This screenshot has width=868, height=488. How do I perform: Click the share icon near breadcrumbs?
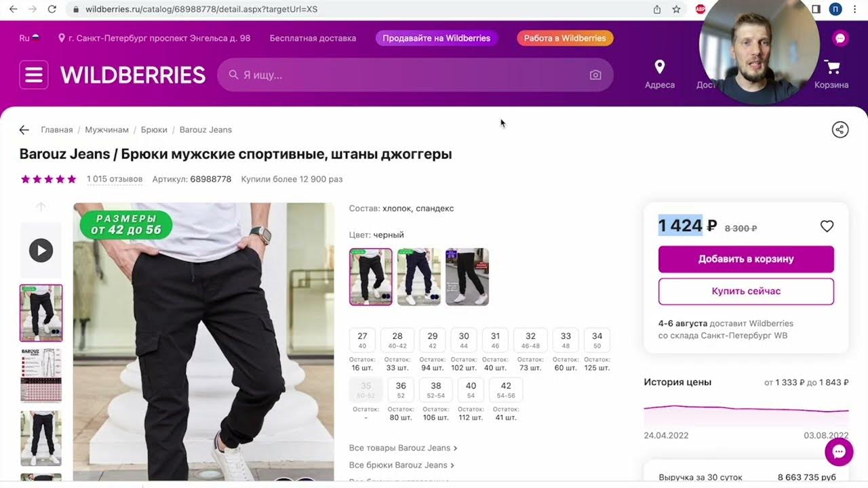pos(840,129)
